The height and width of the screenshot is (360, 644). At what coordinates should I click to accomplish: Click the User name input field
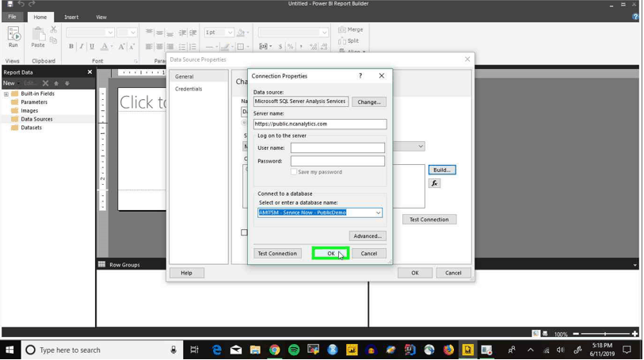pos(337,147)
